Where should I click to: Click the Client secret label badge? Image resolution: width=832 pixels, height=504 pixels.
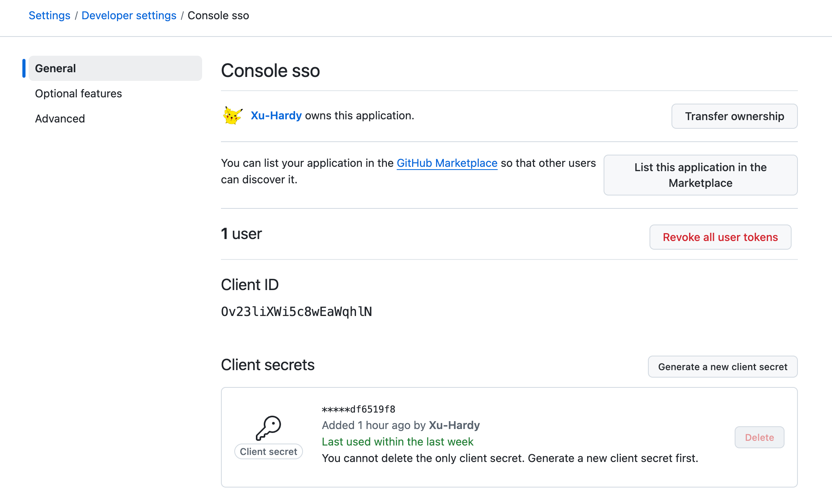[x=268, y=451]
